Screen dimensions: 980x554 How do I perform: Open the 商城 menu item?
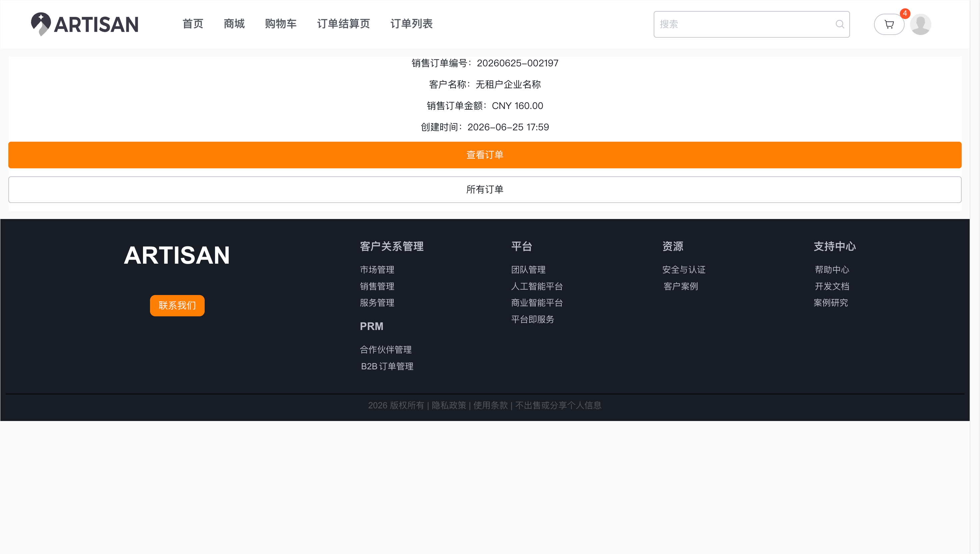[234, 24]
